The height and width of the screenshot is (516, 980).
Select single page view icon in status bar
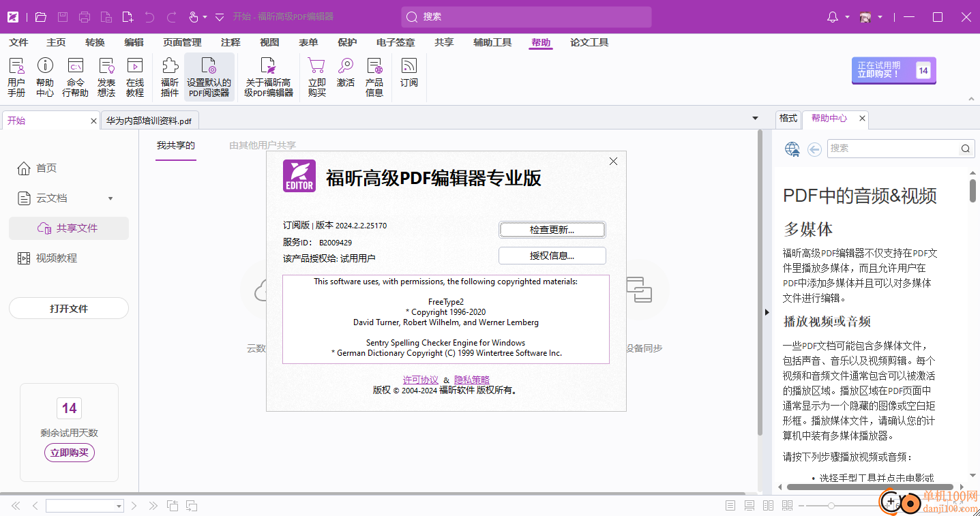pos(730,506)
